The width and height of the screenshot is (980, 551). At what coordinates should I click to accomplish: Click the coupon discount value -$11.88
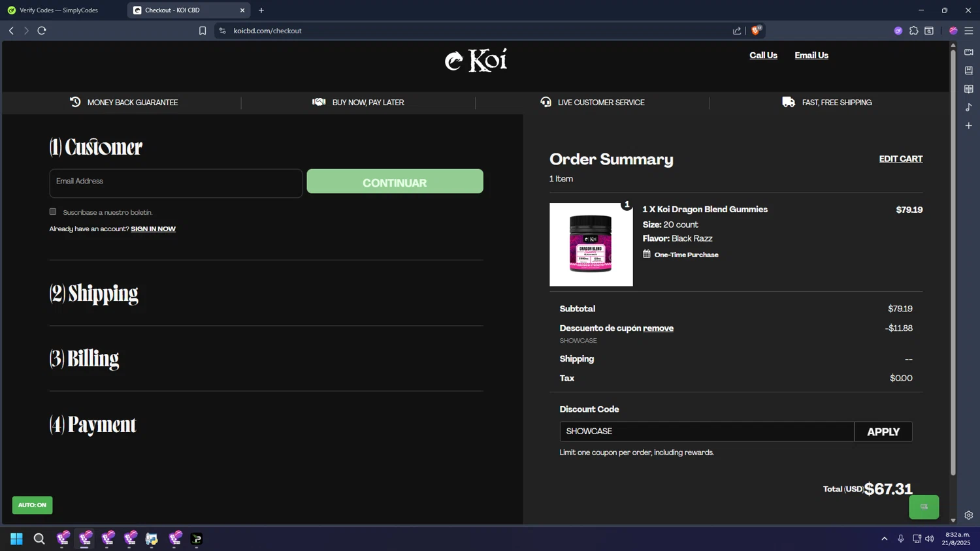(899, 328)
